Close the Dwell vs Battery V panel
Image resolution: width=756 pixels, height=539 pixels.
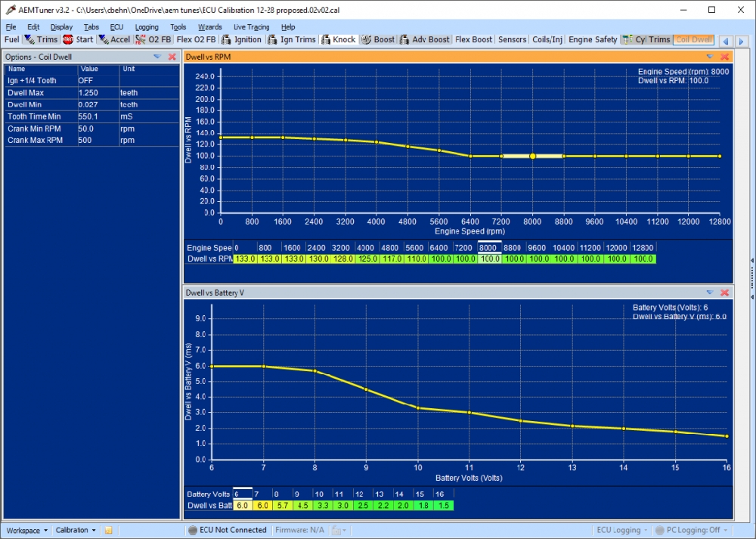click(724, 292)
